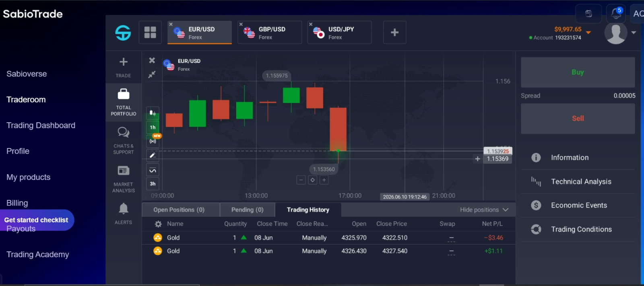644x286 pixels.
Task: Open Billing in sidebar
Action: click(17, 203)
